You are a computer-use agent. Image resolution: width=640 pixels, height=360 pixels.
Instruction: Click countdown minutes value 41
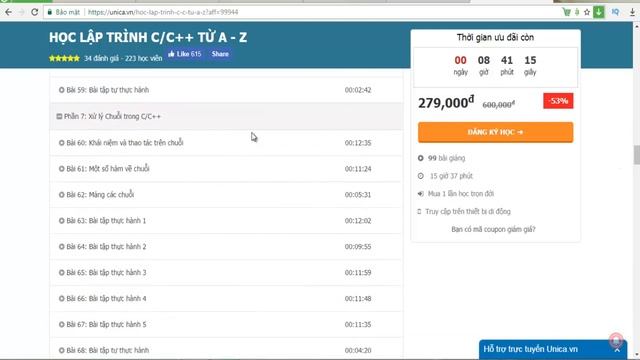pos(507,60)
